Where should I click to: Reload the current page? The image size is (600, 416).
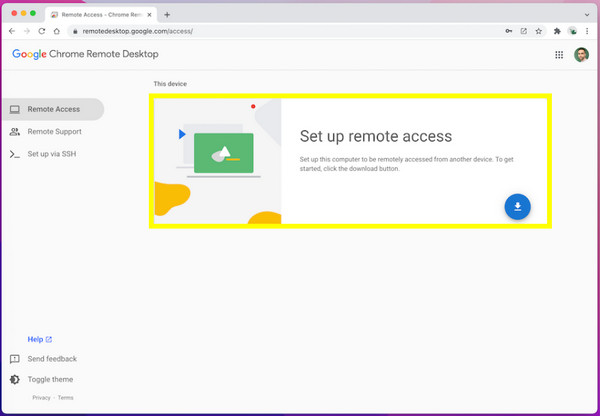coord(42,31)
